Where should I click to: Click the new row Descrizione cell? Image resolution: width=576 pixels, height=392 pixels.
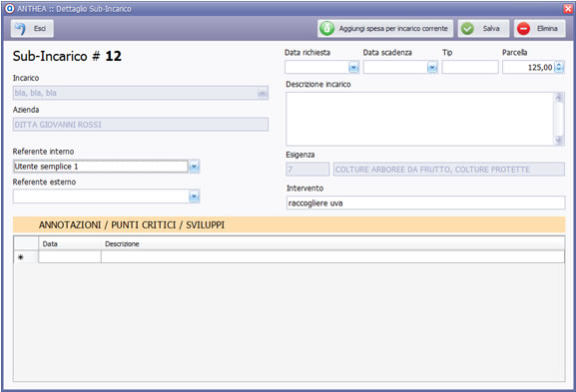332,257
